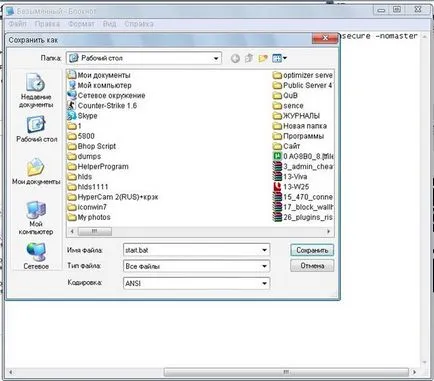The width and height of the screenshot is (434, 381).
Task: Select the QuB folder
Action: click(x=285, y=95)
